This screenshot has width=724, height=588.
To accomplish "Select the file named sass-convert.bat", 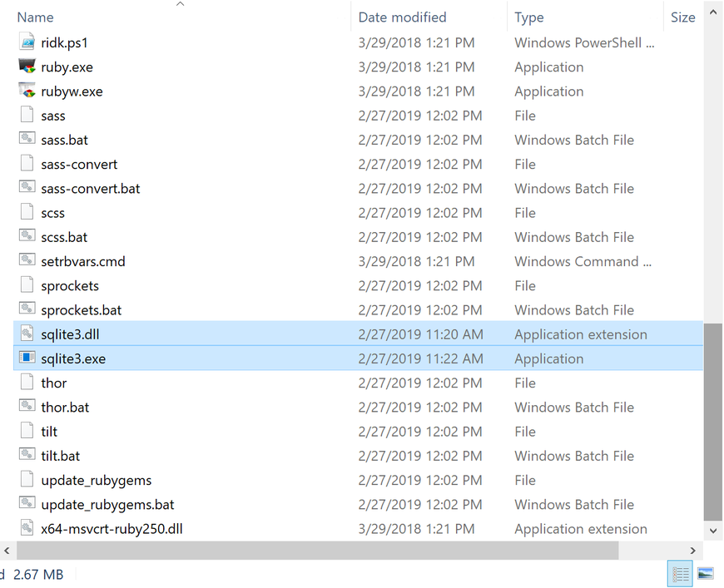I will click(x=91, y=188).
